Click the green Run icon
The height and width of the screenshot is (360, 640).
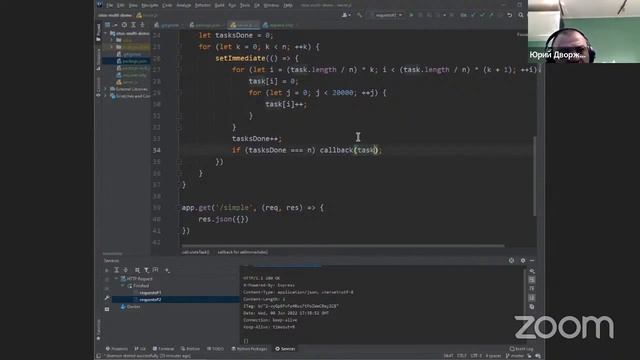point(411,15)
